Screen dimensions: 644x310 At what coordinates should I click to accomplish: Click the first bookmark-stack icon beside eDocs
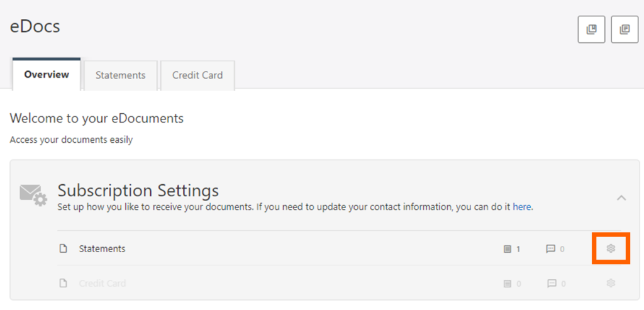(591, 29)
